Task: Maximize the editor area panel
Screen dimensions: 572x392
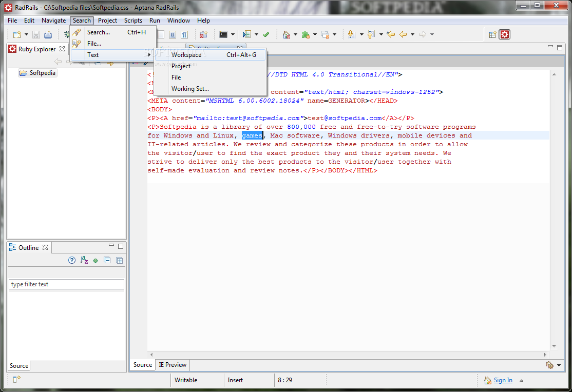Action: [560, 48]
